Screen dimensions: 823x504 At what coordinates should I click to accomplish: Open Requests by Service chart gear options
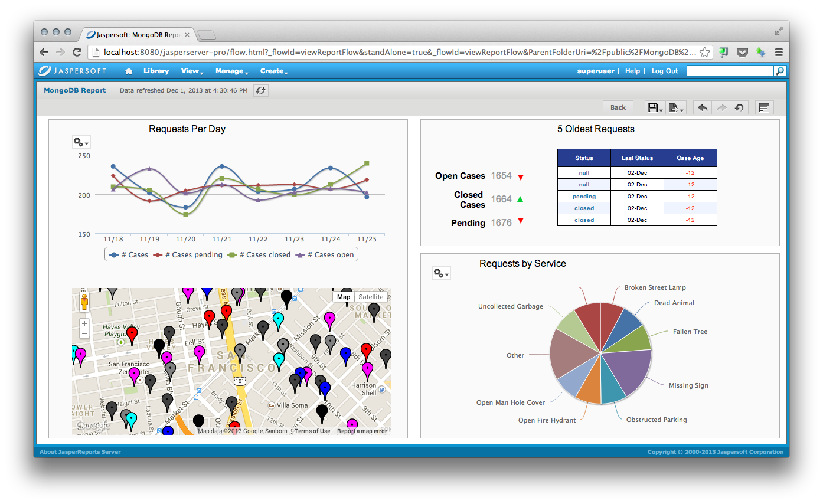coord(441,273)
